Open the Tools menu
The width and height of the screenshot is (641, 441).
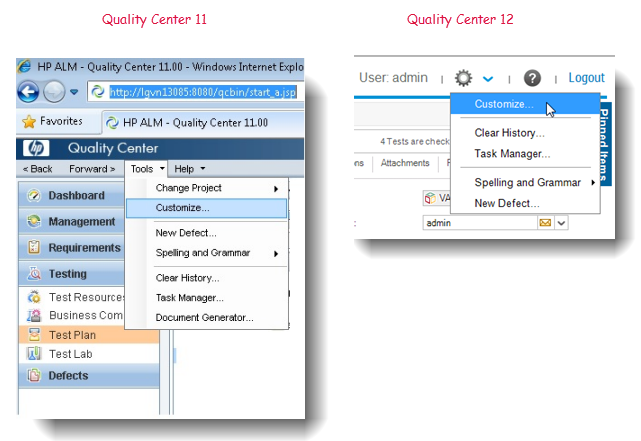click(147, 169)
